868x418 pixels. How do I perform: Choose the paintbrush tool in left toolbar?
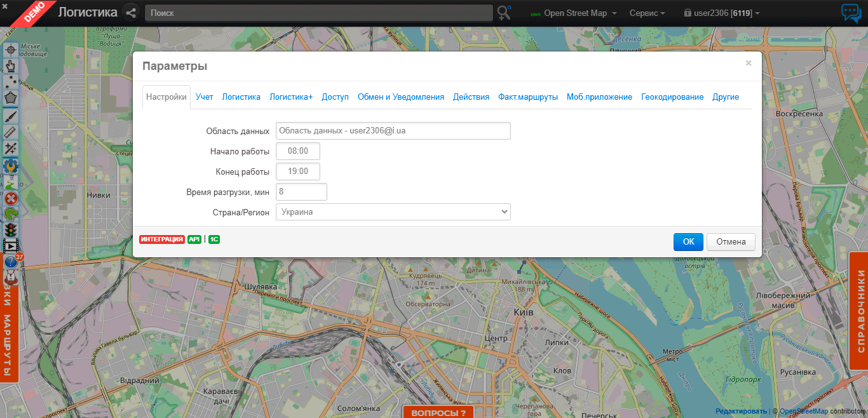point(11,116)
